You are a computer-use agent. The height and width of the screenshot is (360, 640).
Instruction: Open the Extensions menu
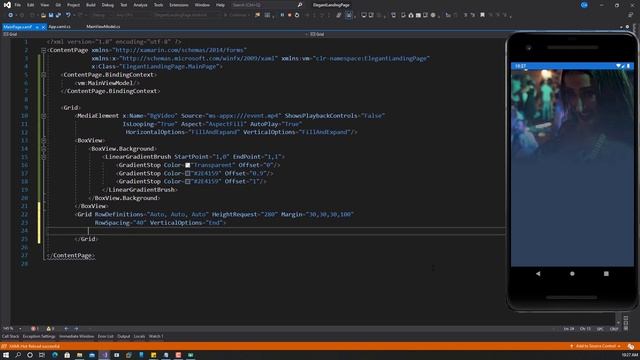pos(179,5)
